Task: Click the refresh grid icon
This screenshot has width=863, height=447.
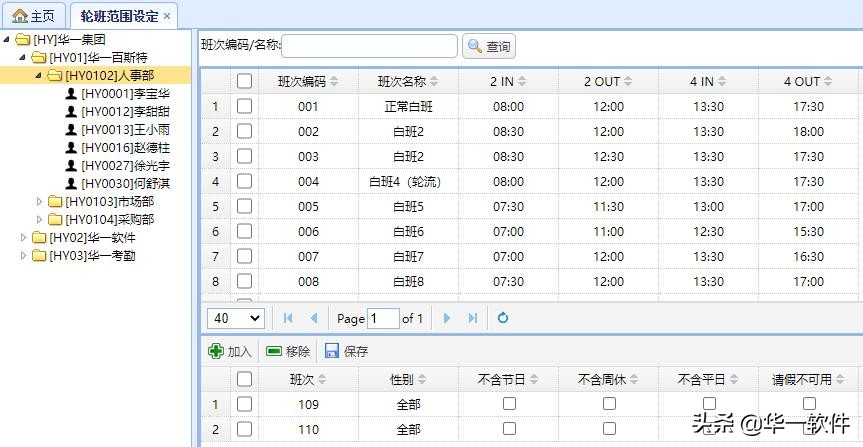Action: [x=502, y=318]
